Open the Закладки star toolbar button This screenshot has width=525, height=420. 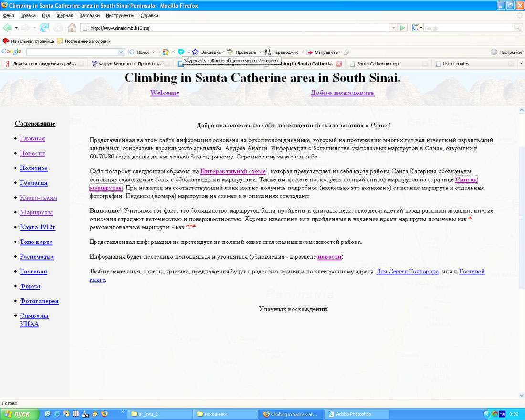(208, 52)
